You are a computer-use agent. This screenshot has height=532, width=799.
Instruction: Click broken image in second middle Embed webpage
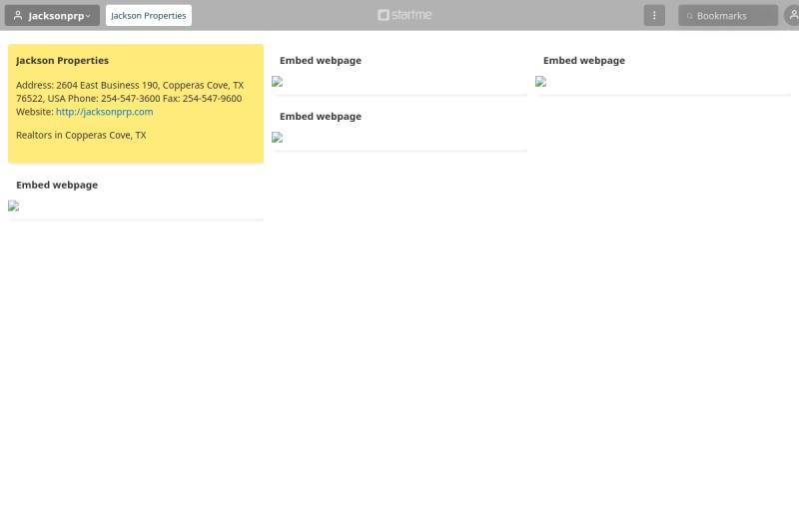coord(278,138)
